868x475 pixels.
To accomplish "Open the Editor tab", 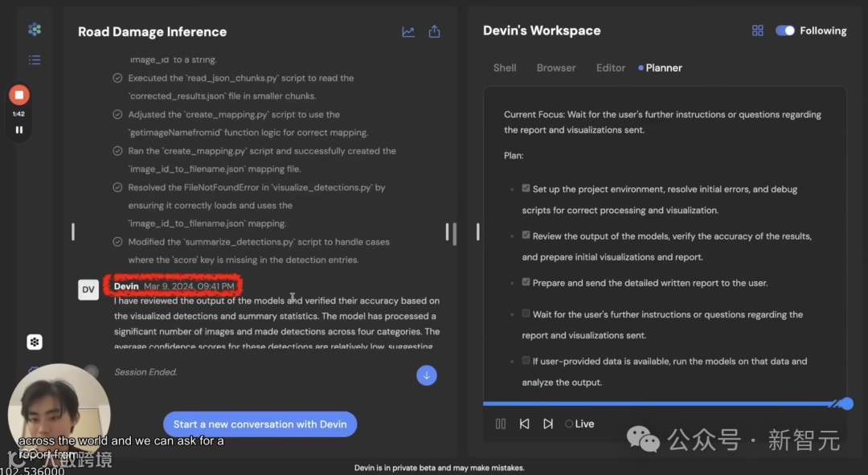I will click(x=610, y=68).
